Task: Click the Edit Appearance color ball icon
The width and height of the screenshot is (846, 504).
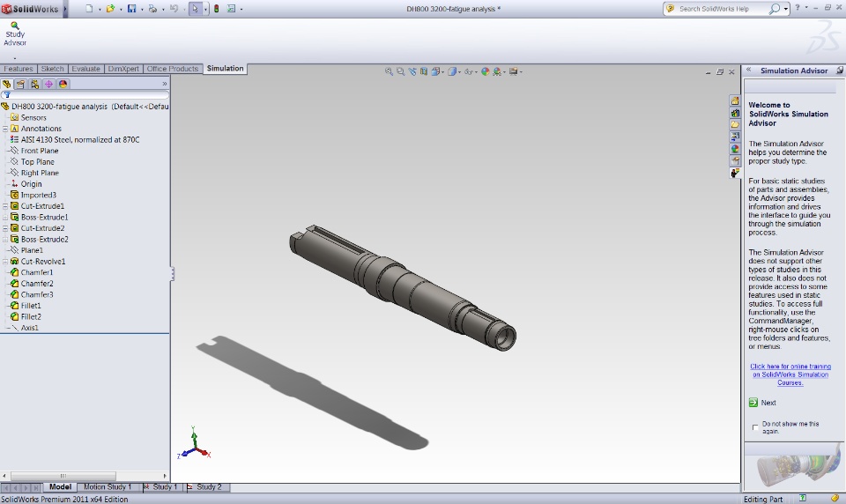Action: (x=485, y=71)
